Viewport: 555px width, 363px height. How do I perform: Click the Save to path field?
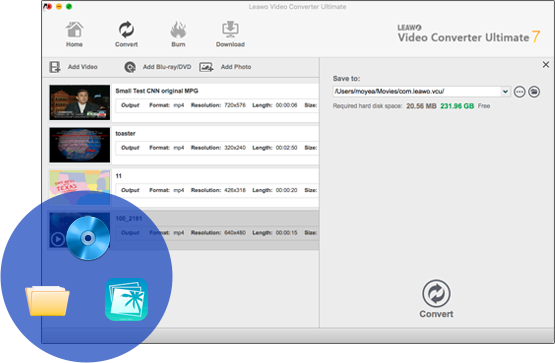tap(417, 92)
